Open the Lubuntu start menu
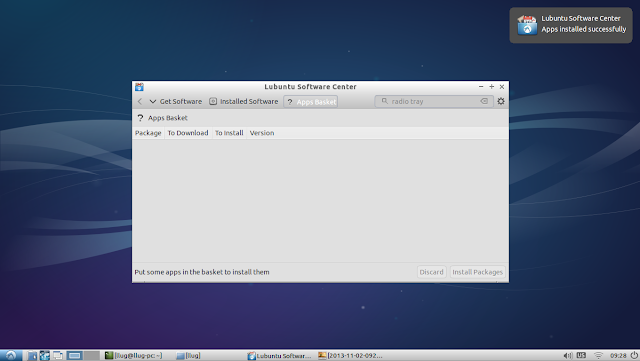The height and width of the screenshot is (361, 640). click(11, 355)
